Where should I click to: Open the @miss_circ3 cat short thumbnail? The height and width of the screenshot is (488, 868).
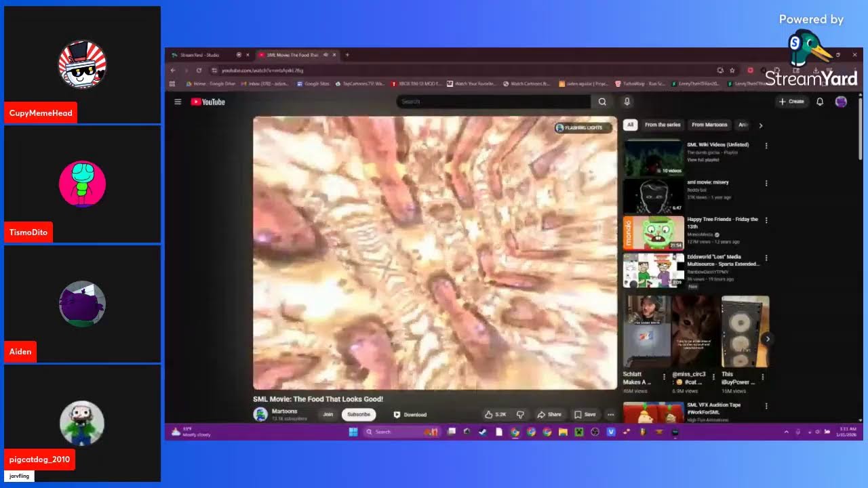pos(696,331)
